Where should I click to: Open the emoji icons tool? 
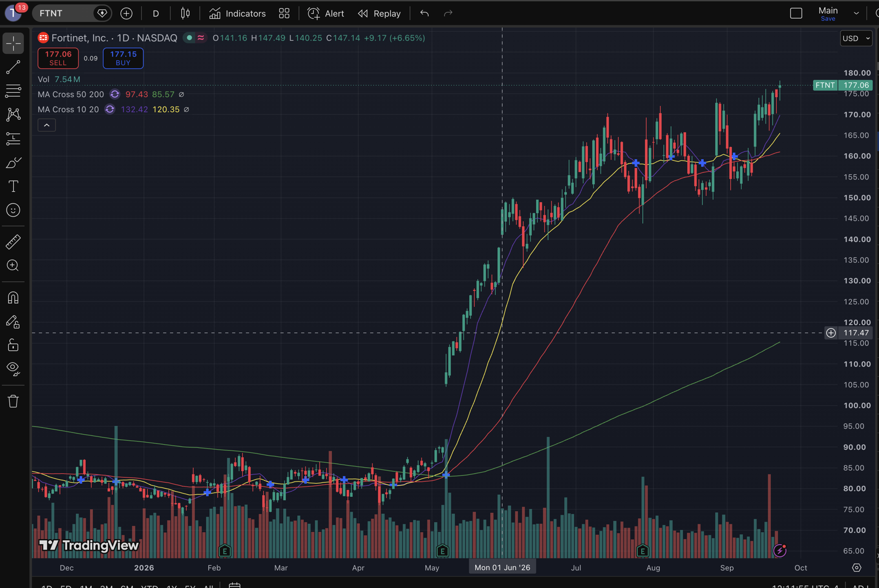13,210
